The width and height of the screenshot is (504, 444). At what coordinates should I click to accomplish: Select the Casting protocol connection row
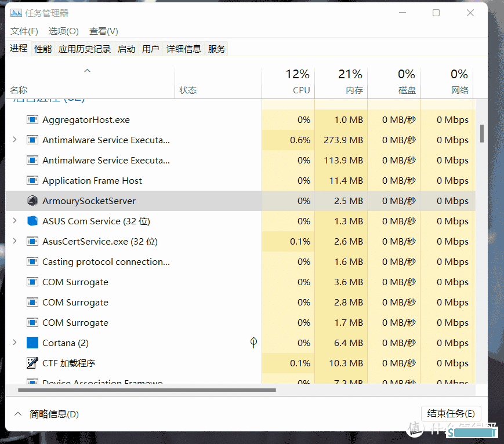pos(241,262)
